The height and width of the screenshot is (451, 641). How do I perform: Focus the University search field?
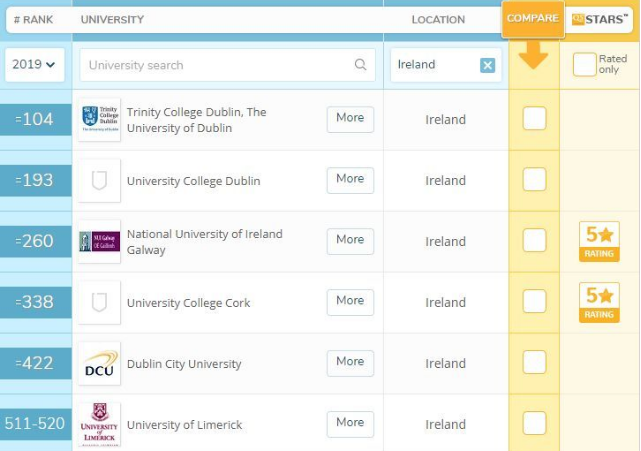(x=215, y=65)
